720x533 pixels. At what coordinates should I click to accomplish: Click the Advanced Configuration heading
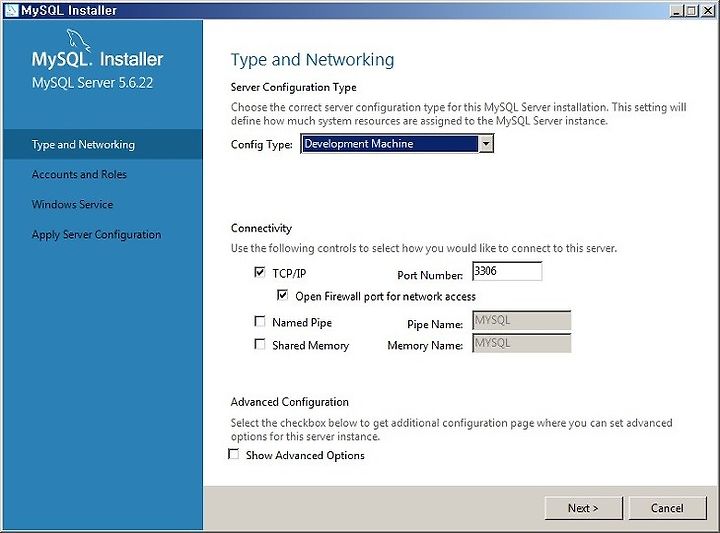(x=290, y=402)
